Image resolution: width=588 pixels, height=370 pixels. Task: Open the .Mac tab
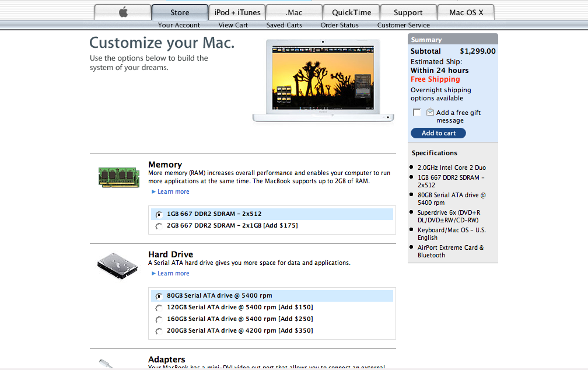[294, 12]
